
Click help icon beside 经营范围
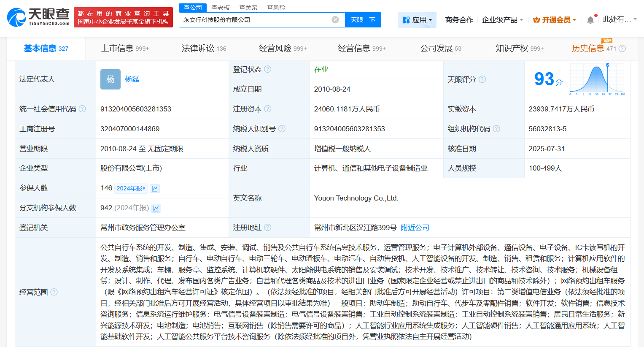click(x=54, y=292)
